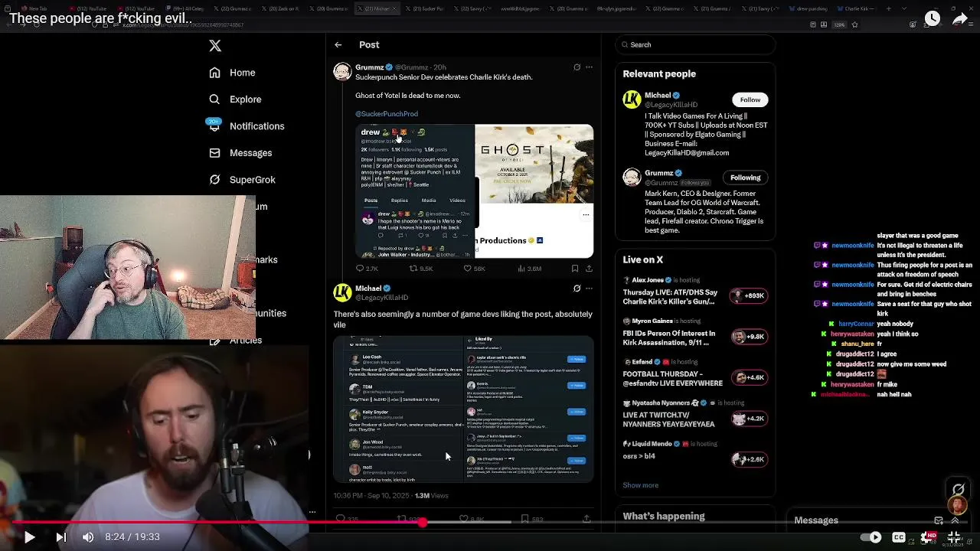
Task: Play the YouTube video
Action: point(29,537)
